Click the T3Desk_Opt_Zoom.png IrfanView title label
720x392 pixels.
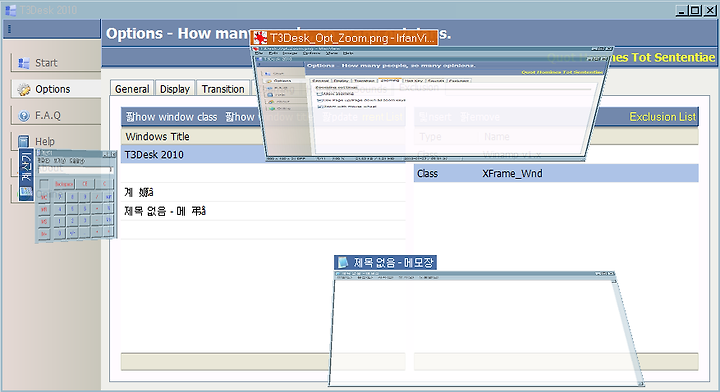(345, 38)
